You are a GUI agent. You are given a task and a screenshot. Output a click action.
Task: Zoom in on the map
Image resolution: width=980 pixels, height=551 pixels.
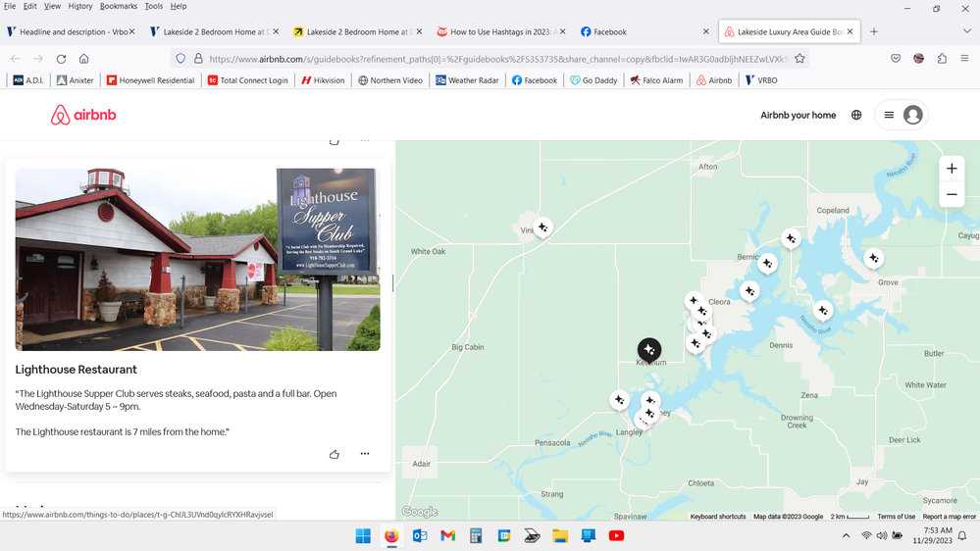951,169
